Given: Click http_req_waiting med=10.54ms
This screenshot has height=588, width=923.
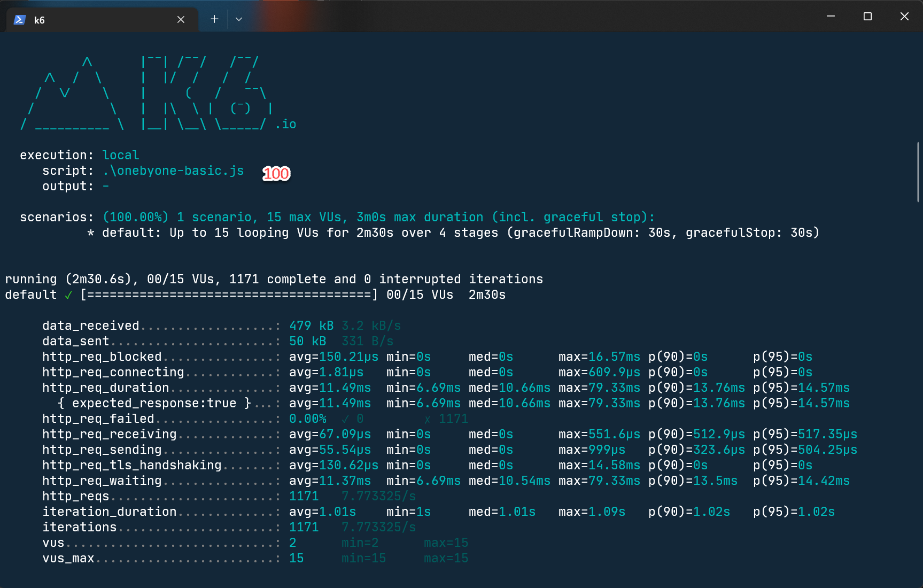Looking at the screenshot, I should point(510,481).
